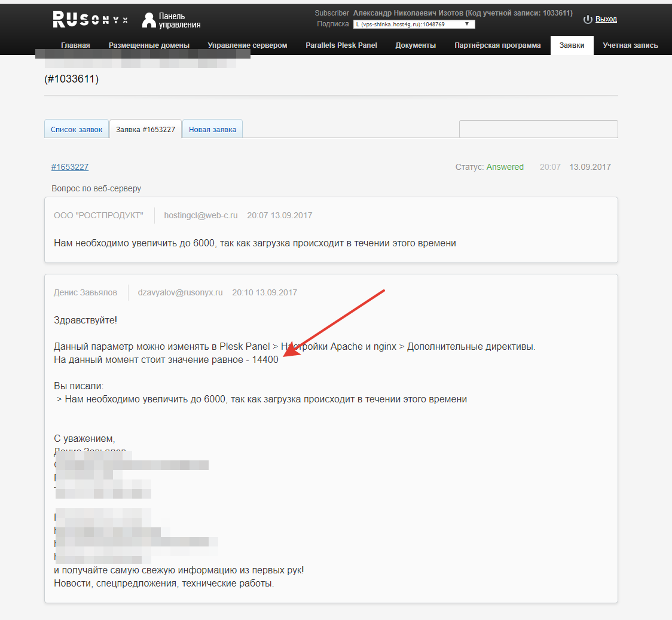Click the search field beside the tabs
672x620 pixels.
538,129
